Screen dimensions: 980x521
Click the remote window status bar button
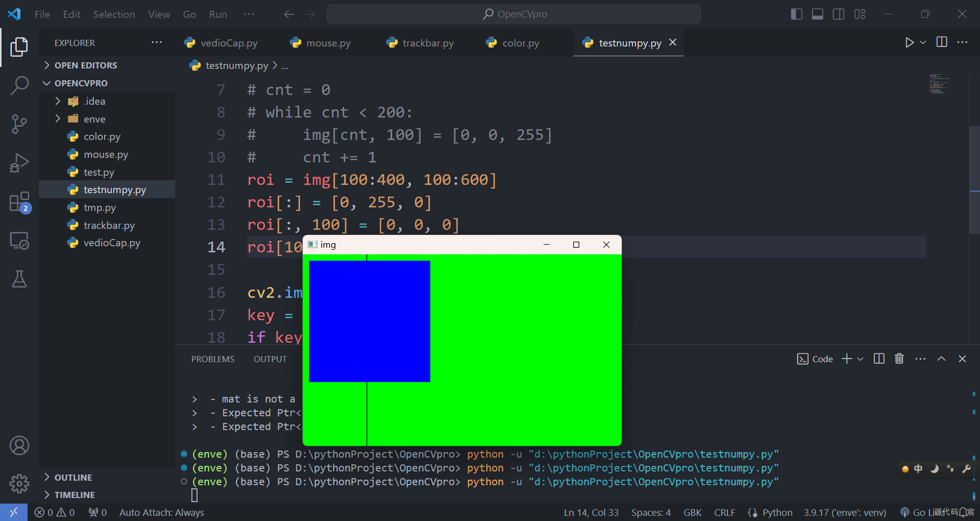pos(14,512)
